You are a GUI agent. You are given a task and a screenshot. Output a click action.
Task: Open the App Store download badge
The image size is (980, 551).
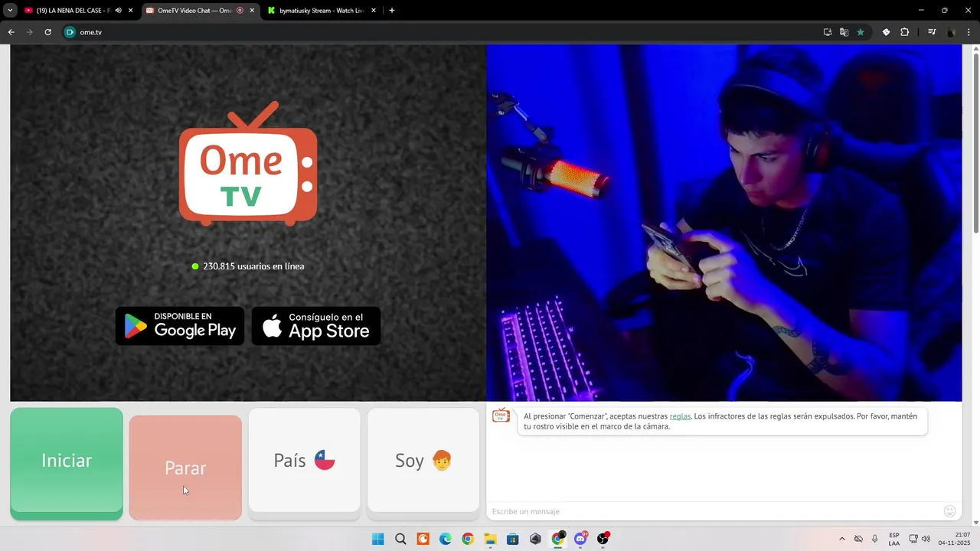[x=316, y=326]
